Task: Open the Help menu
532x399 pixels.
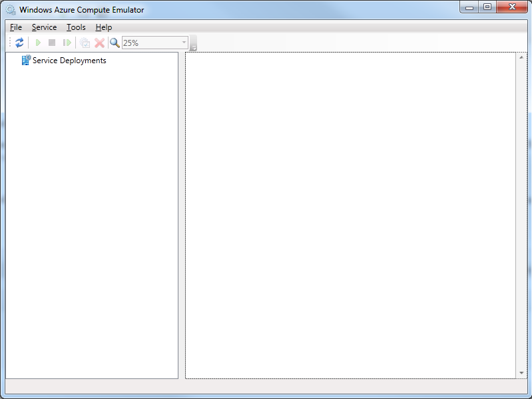Action: (x=103, y=27)
